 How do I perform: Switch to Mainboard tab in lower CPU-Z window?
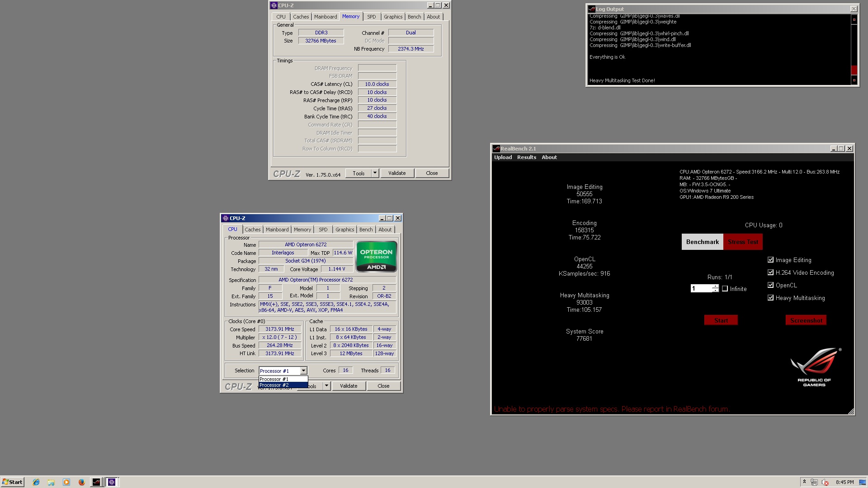point(277,230)
